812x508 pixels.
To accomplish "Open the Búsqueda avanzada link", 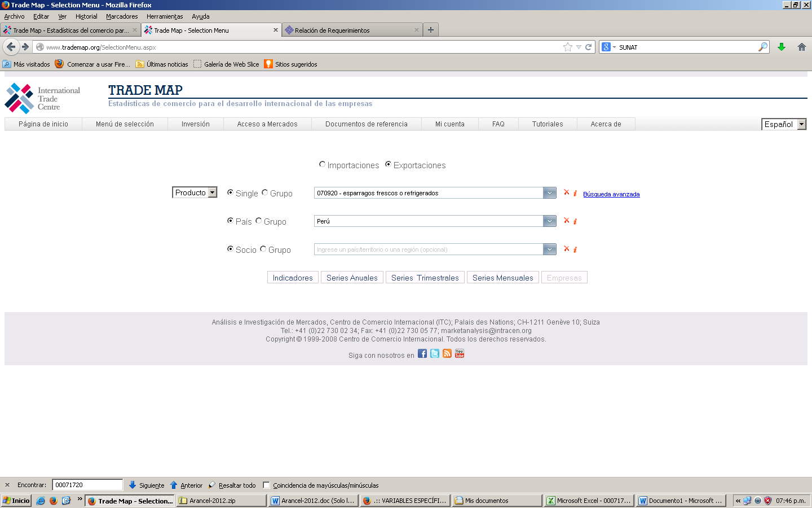I will [x=611, y=194].
